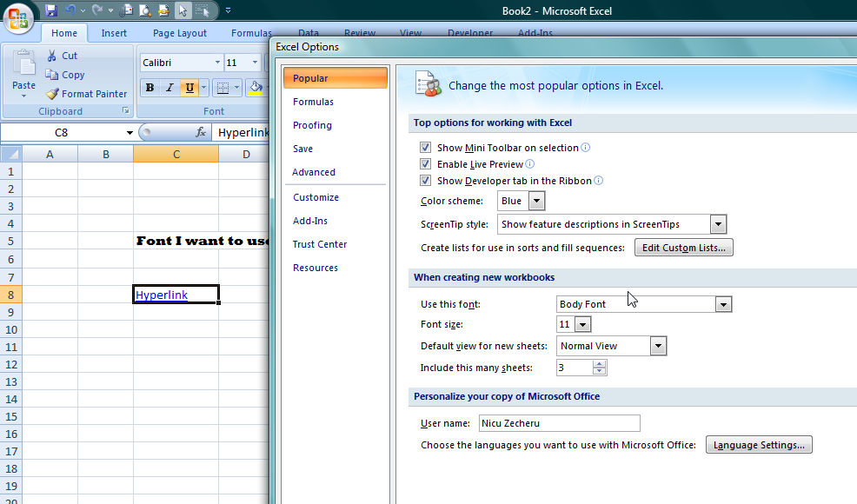Screen dimensions: 857x504
Task: Click the Undo arrow icon
Action: [70, 10]
